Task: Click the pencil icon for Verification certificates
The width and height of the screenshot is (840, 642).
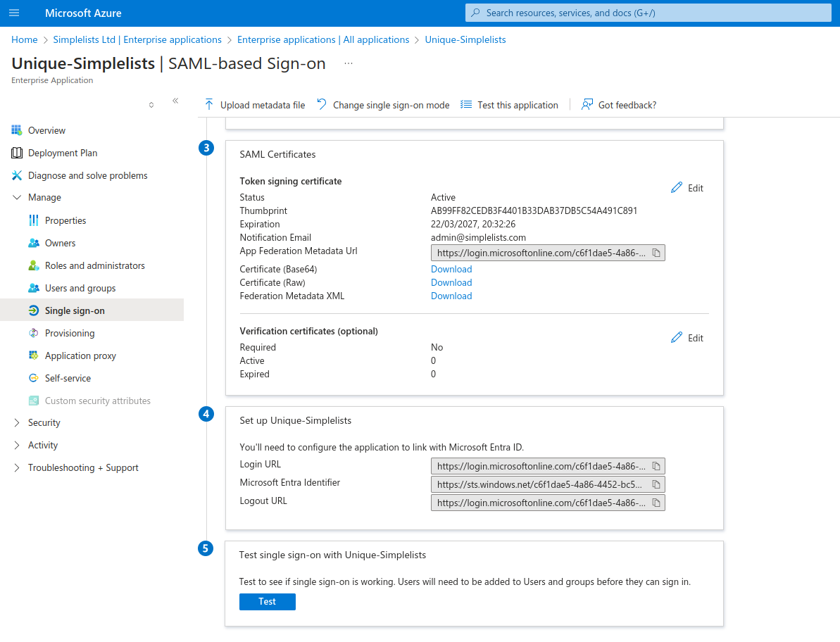Action: coord(677,337)
